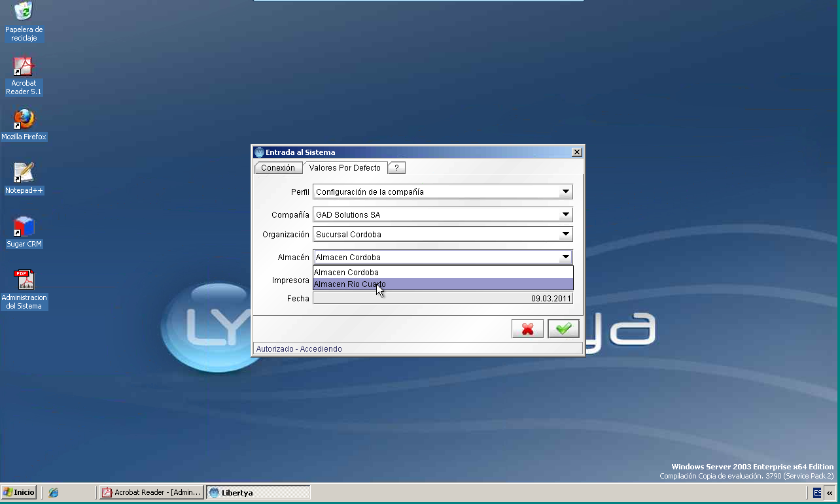
Task: Click the green checkmark confirm button
Action: pyautogui.click(x=563, y=329)
